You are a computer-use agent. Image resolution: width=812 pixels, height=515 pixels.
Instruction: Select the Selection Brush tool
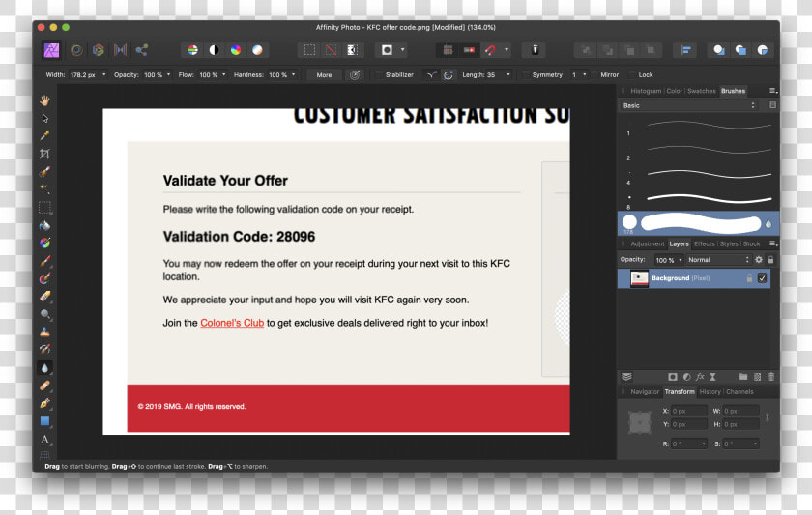tap(45, 171)
